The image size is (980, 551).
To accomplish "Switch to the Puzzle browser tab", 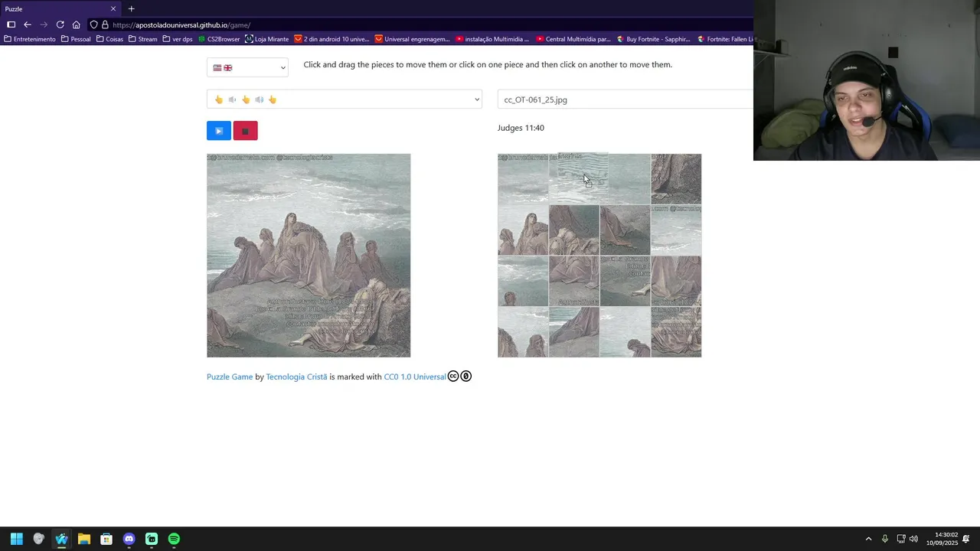I will click(x=60, y=8).
